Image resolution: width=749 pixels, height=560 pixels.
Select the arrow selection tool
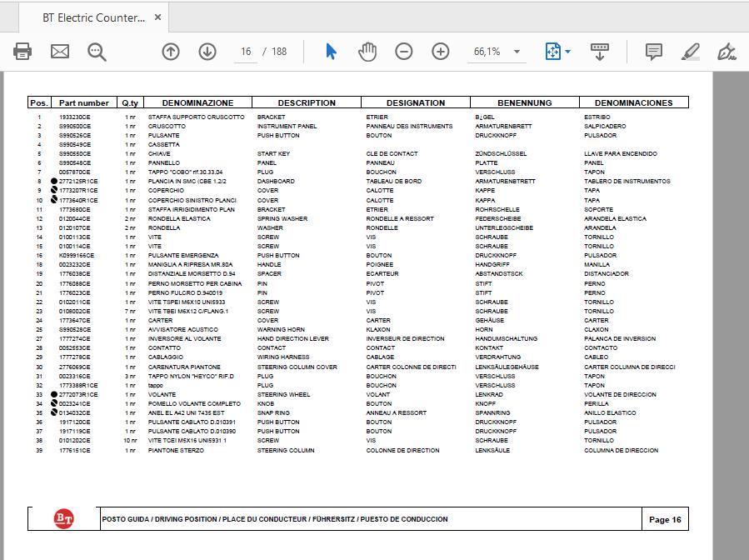point(331,51)
